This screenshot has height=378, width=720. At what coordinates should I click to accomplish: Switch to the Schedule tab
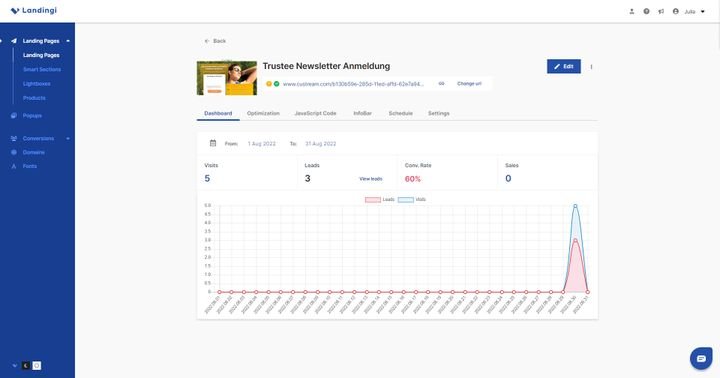click(400, 113)
